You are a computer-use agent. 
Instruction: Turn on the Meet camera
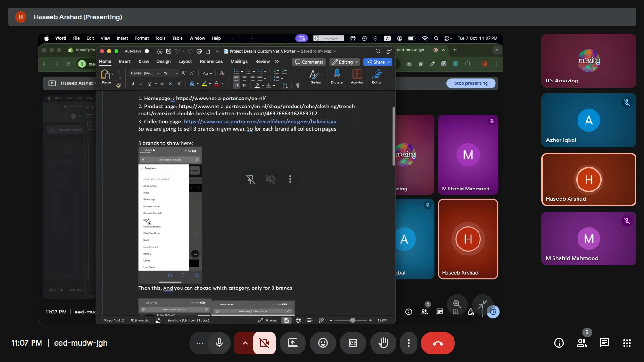264,343
